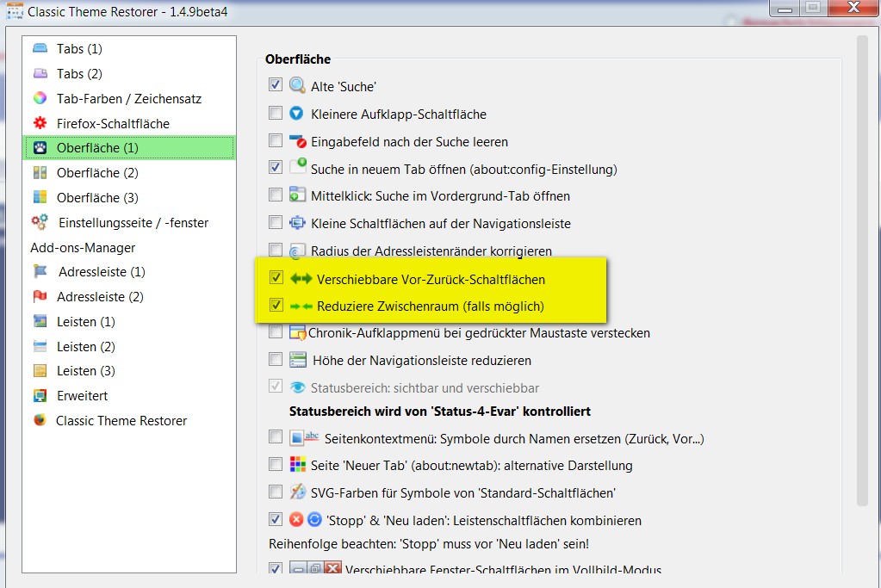Click the Oberfläche group heading
This screenshot has height=588, width=881.
click(x=298, y=59)
